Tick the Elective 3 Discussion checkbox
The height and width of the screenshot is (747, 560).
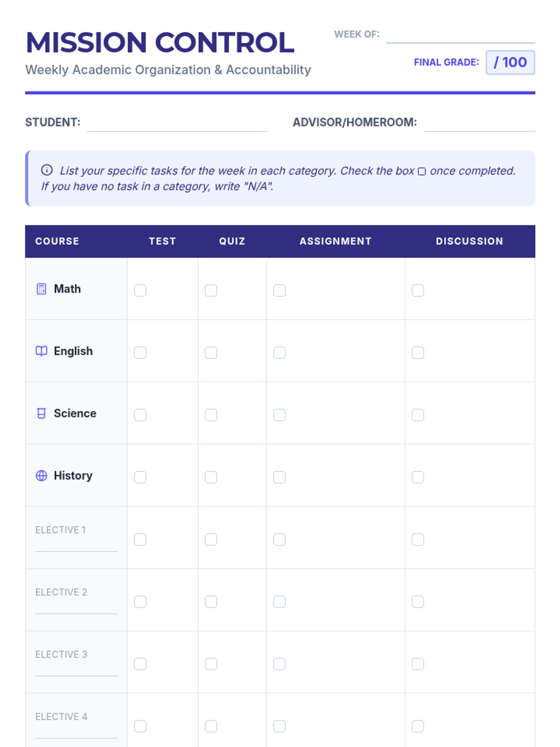point(418,664)
